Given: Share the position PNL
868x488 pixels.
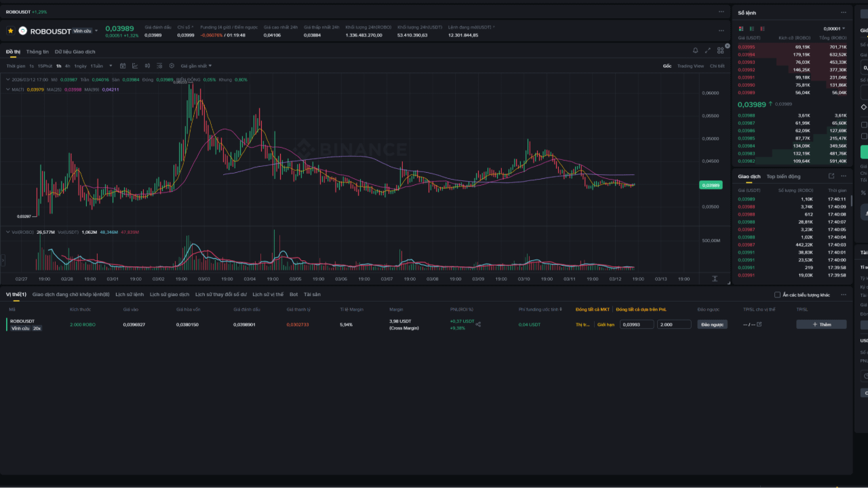Looking at the screenshot, I should click(478, 324).
